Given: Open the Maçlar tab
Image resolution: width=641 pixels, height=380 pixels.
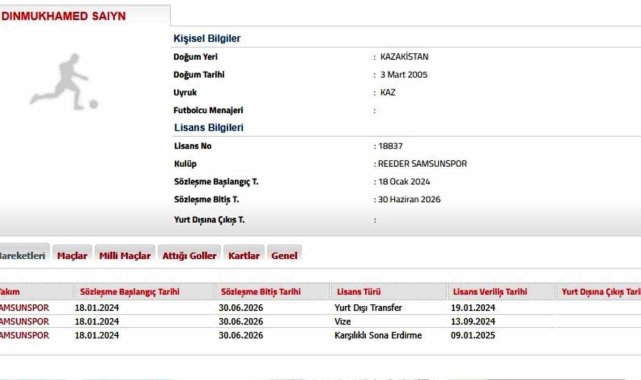Looking at the screenshot, I should (x=72, y=255).
